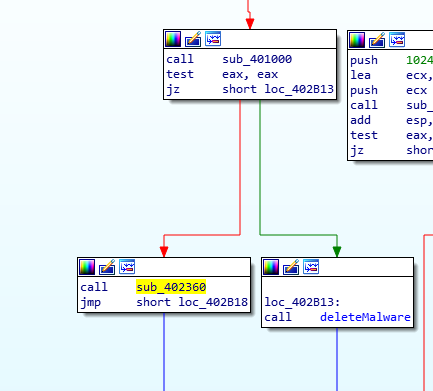Image resolution: width=433 pixels, height=391 pixels.
Task: Click node color icon on push 1024 block
Action: (357, 40)
